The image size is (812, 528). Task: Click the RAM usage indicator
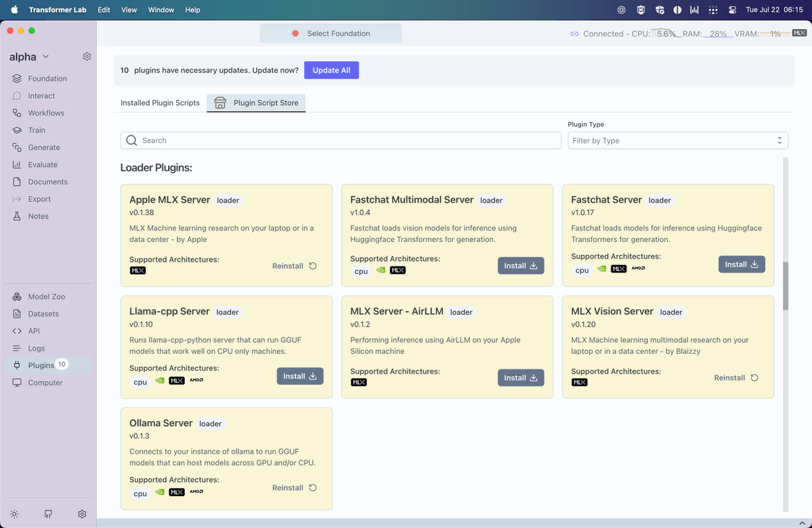tap(718, 33)
